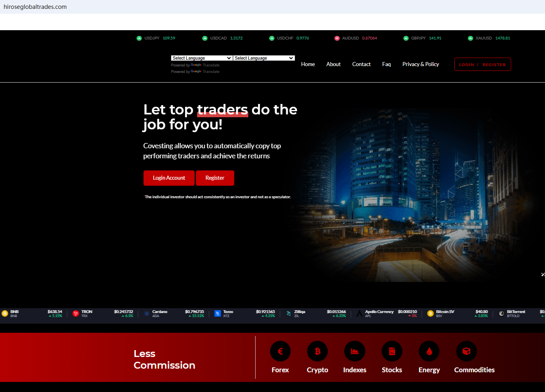Screen dimensions: 545x392
Task: Click the Covesting description paragraph
Action: pos(212,151)
